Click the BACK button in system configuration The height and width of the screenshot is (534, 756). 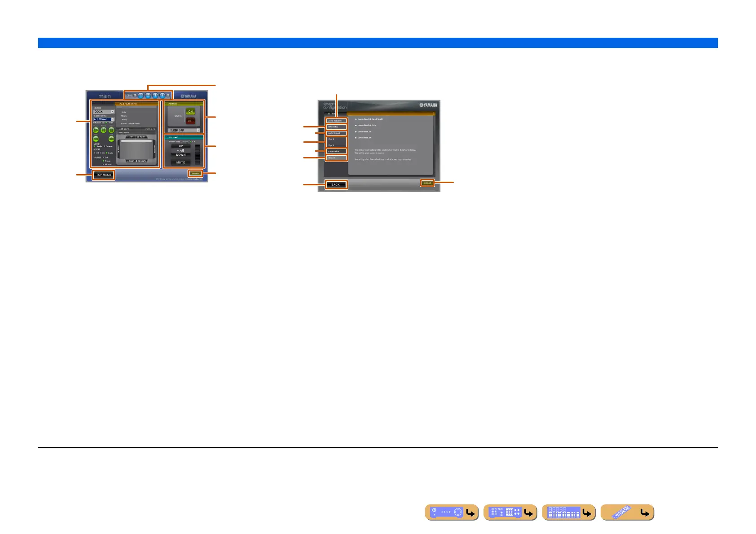336,184
